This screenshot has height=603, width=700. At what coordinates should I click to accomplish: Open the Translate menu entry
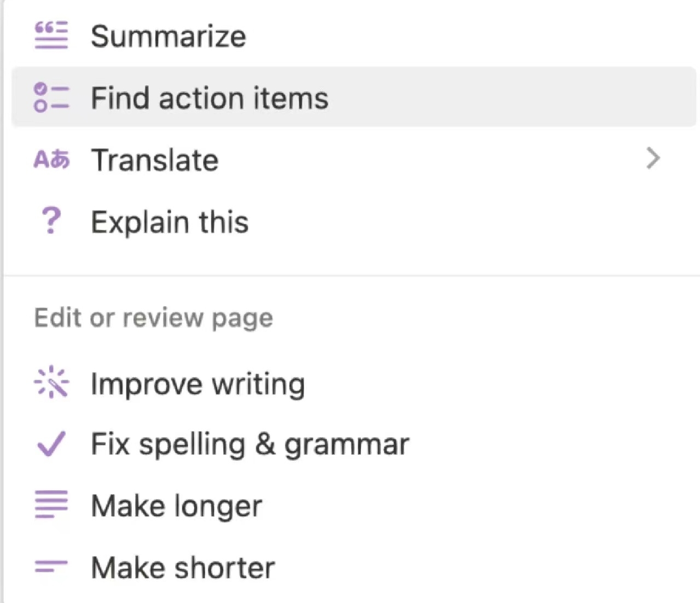155,160
